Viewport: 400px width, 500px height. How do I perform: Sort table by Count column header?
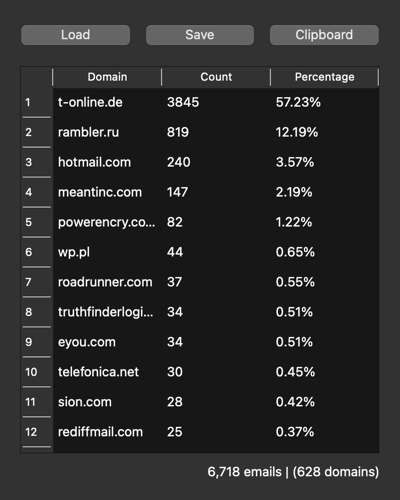point(216,77)
